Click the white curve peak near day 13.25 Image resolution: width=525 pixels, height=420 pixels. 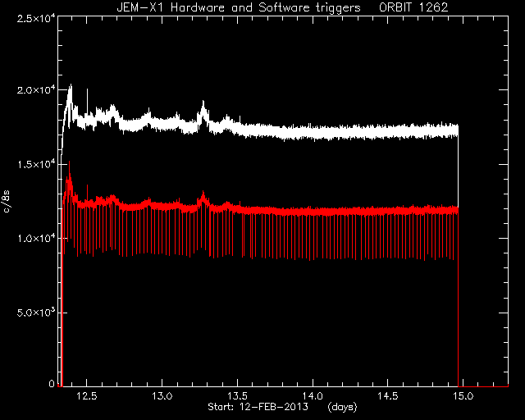[x=203, y=102]
